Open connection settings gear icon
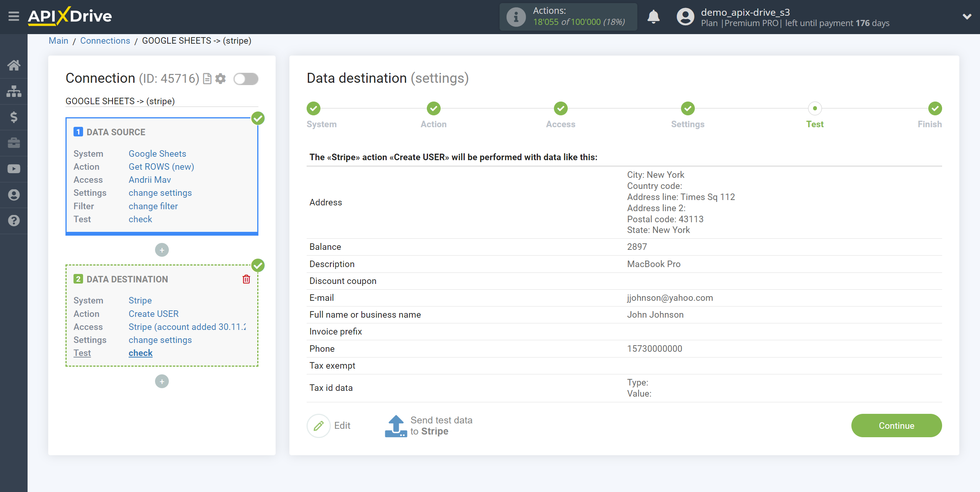Viewport: 980px width, 492px height. 220,79
